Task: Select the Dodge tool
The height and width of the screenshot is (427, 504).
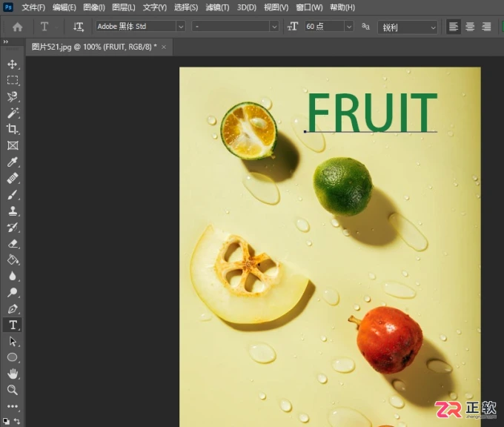Action: pos(13,292)
